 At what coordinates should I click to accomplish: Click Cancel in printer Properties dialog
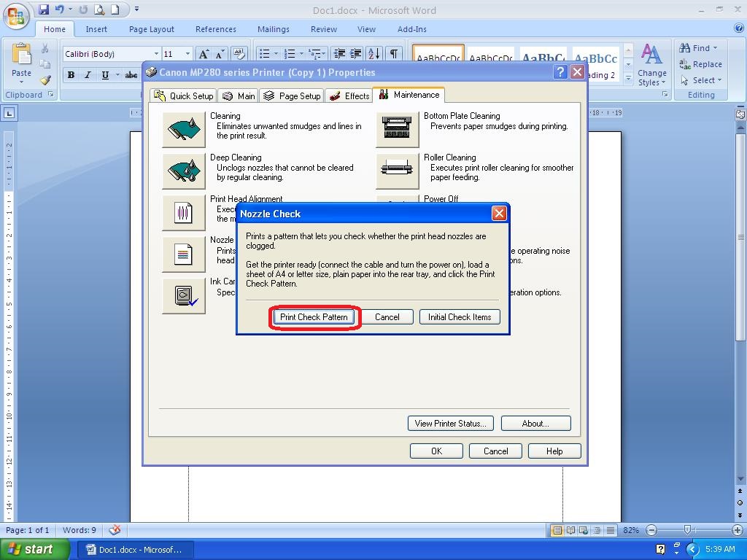click(495, 451)
